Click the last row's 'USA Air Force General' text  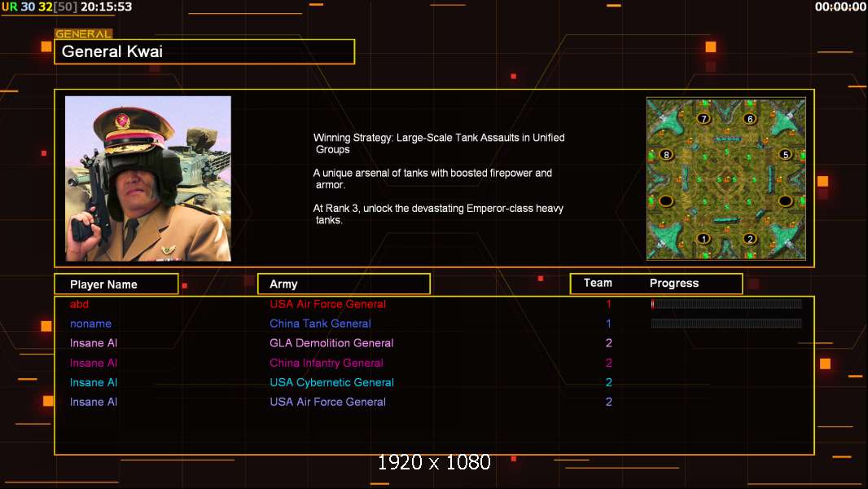327,402
